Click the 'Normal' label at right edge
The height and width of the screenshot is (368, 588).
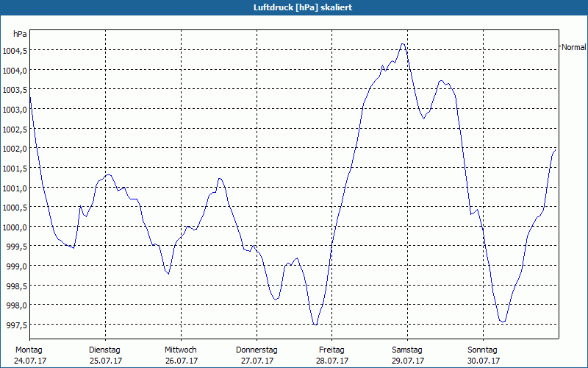click(574, 47)
